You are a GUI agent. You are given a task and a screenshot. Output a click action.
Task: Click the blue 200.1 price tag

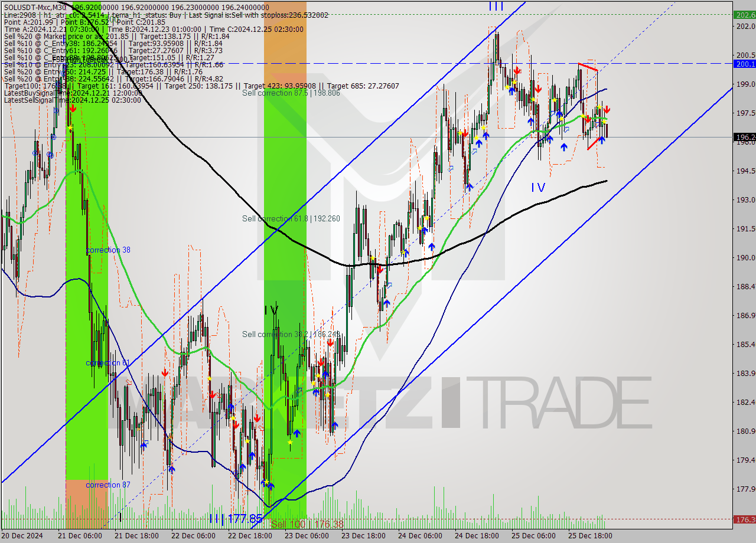744,63
